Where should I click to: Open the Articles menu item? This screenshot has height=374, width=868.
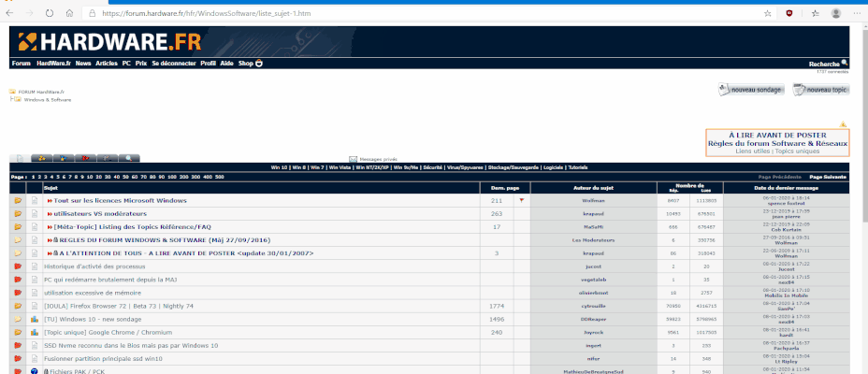point(107,64)
